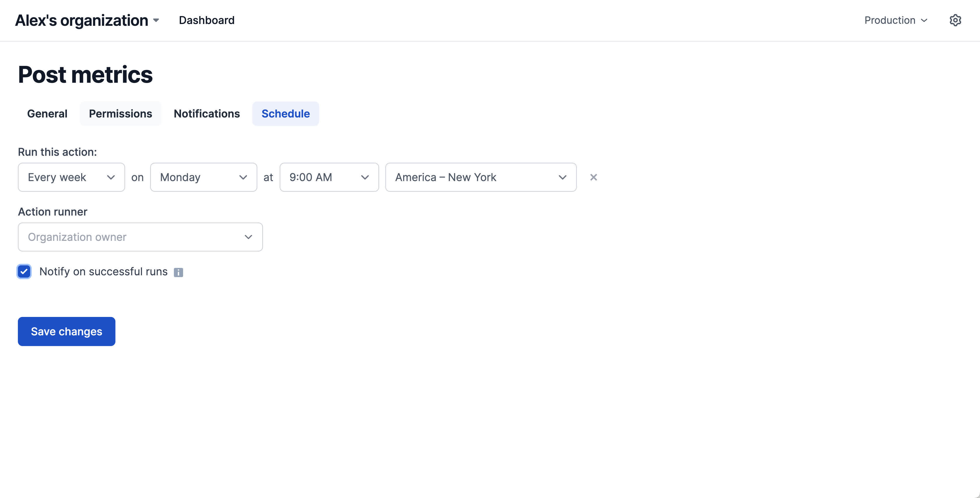
Task: Click the caret next to Alex's organization
Action: 156,20
